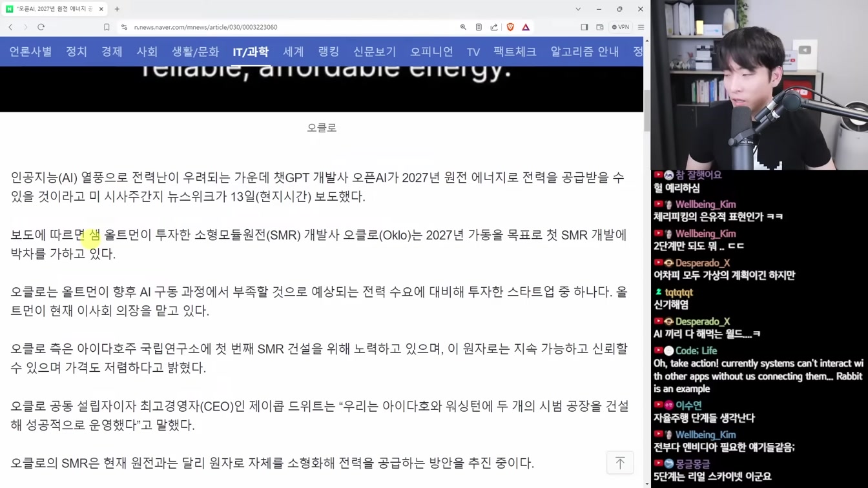Open the TV section
868x488 pixels.
point(473,52)
